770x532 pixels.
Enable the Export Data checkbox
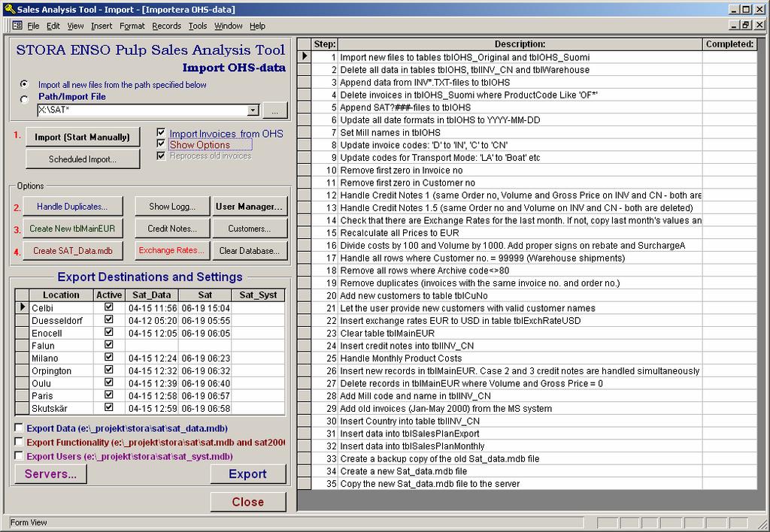[19, 428]
